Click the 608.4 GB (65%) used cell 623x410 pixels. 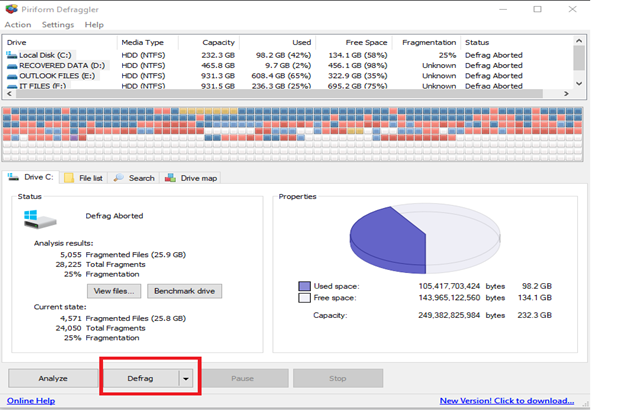(x=281, y=76)
